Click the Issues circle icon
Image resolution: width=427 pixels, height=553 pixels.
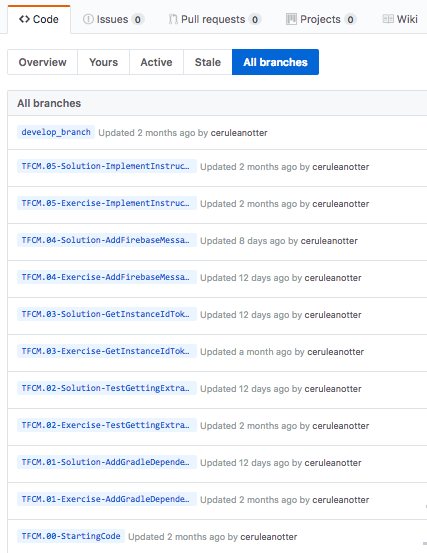(88, 19)
